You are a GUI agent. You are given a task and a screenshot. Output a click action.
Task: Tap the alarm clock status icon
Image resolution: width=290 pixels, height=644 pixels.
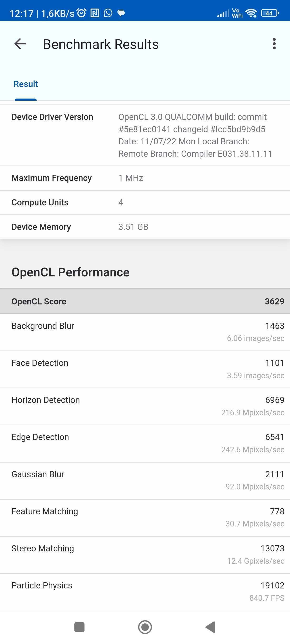82,13
